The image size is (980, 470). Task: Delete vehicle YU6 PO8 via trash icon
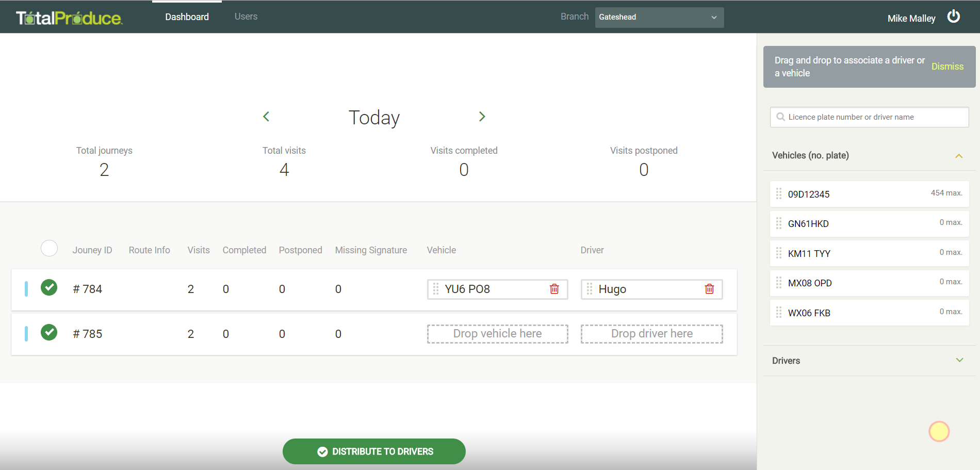554,289
